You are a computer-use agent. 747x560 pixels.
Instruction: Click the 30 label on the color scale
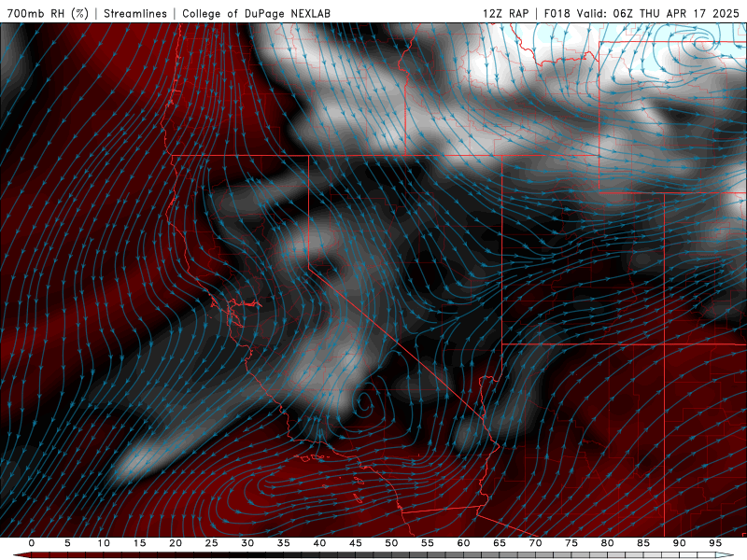pyautogui.click(x=247, y=543)
